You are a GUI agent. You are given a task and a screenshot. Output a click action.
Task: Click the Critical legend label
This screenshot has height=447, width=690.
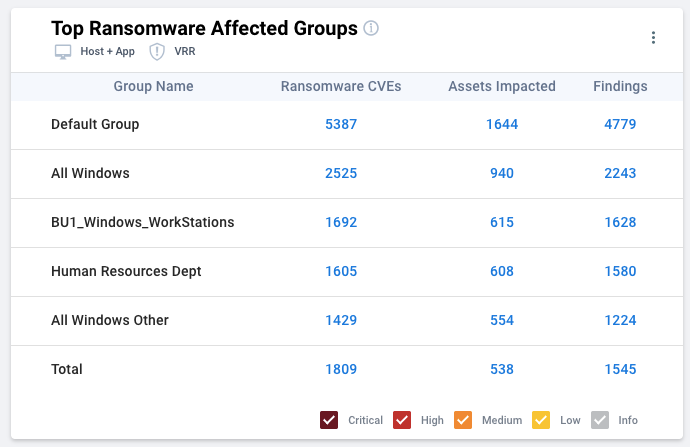365,421
